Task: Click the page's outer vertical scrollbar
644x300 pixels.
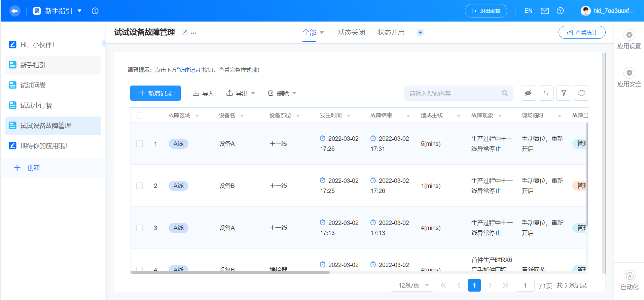Action: [x=604, y=163]
